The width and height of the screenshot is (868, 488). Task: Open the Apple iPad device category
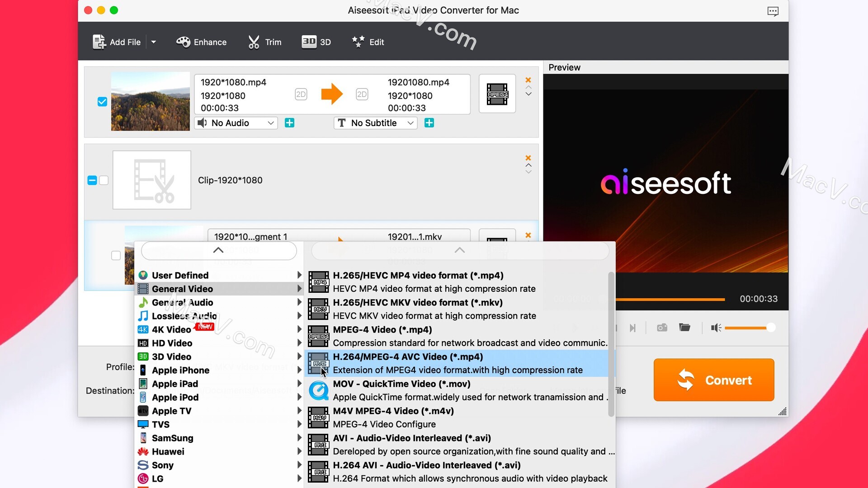219,384
